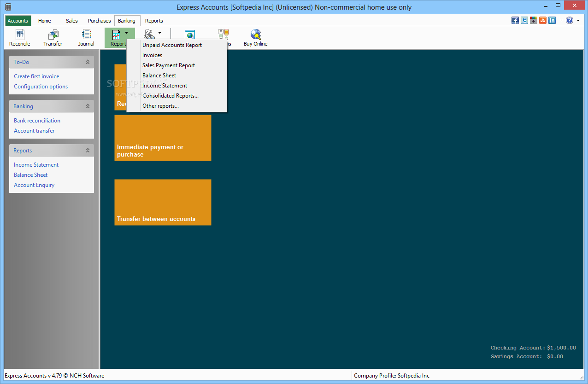Screen dimensions: 588x384
Task: Click Express Accounts v 4.79 status text
Action: pos(54,376)
